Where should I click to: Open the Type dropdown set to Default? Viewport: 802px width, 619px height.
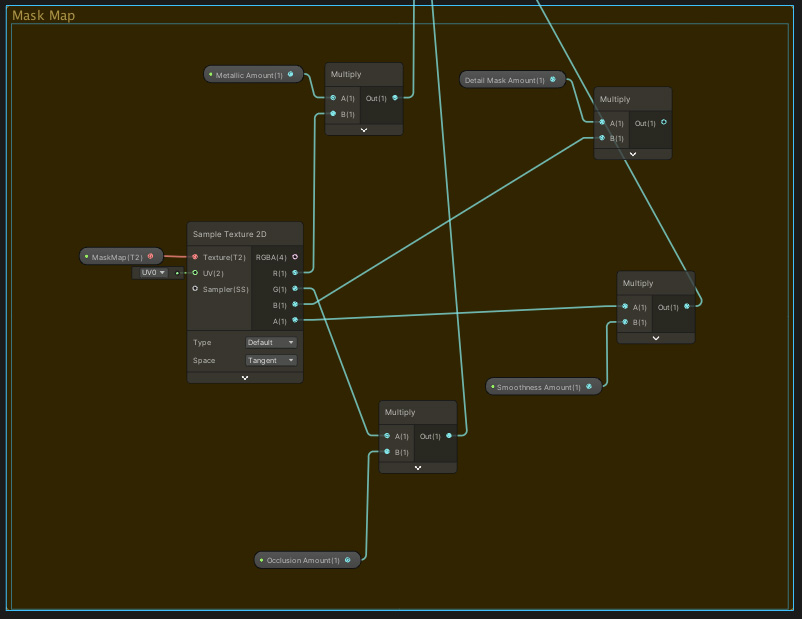271,342
